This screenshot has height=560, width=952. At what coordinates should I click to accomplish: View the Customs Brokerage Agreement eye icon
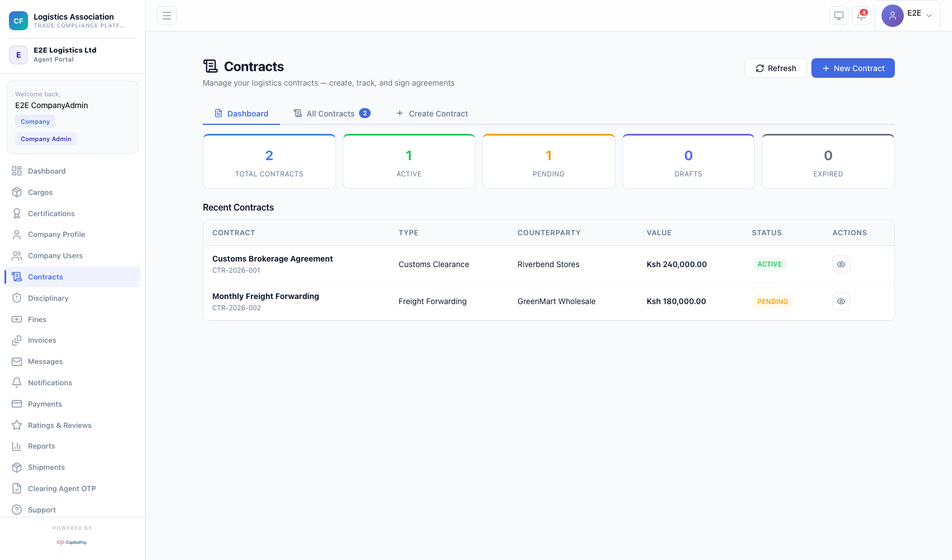point(841,264)
